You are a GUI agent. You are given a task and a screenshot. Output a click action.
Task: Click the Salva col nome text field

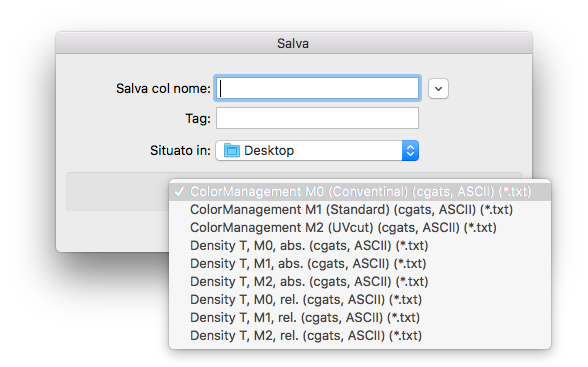coord(317,88)
